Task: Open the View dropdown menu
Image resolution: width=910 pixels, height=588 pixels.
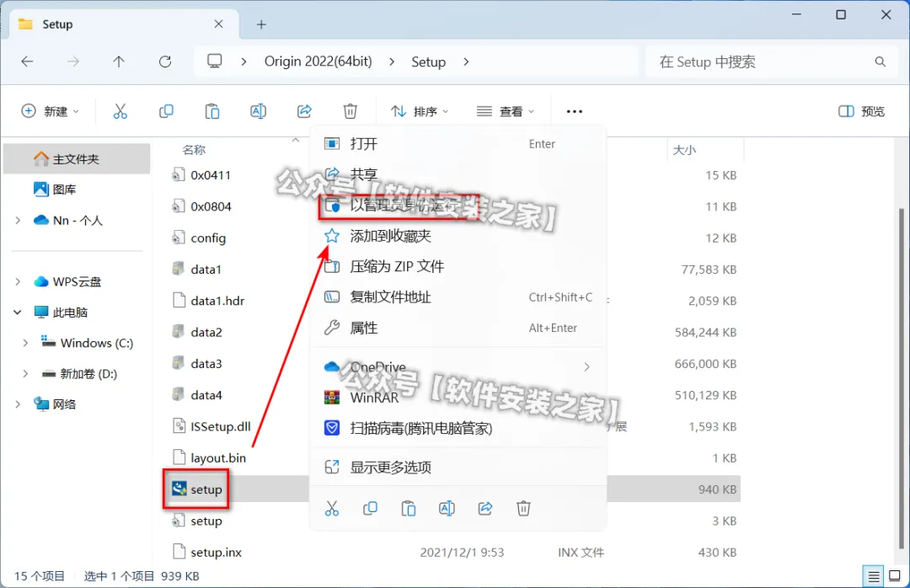Action: click(x=506, y=111)
